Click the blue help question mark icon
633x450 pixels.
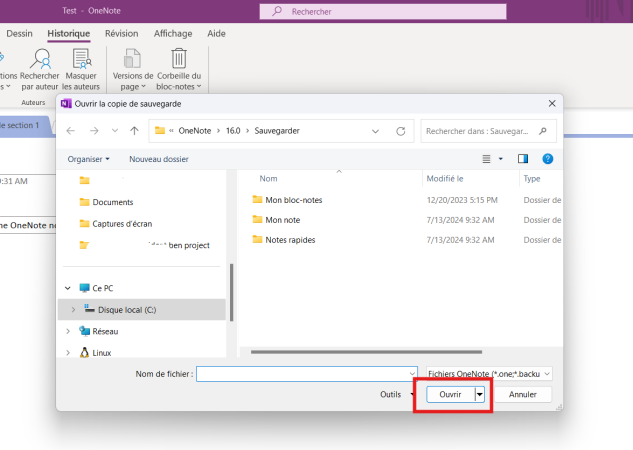548,158
